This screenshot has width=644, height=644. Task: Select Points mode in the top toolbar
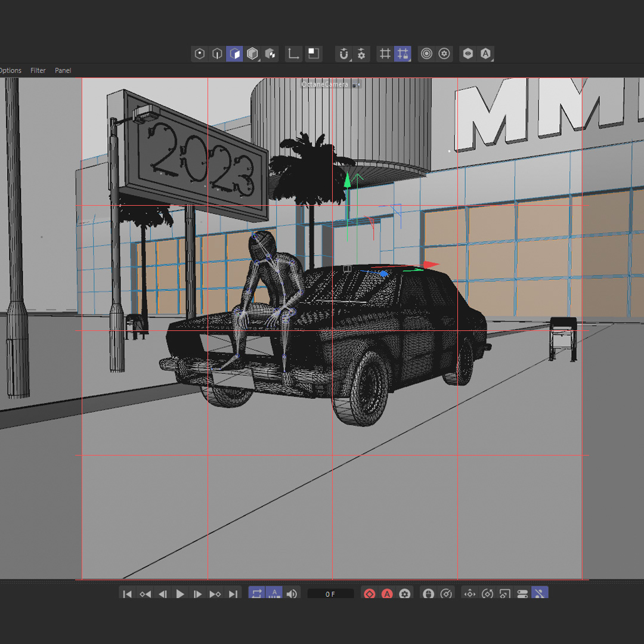(x=200, y=54)
